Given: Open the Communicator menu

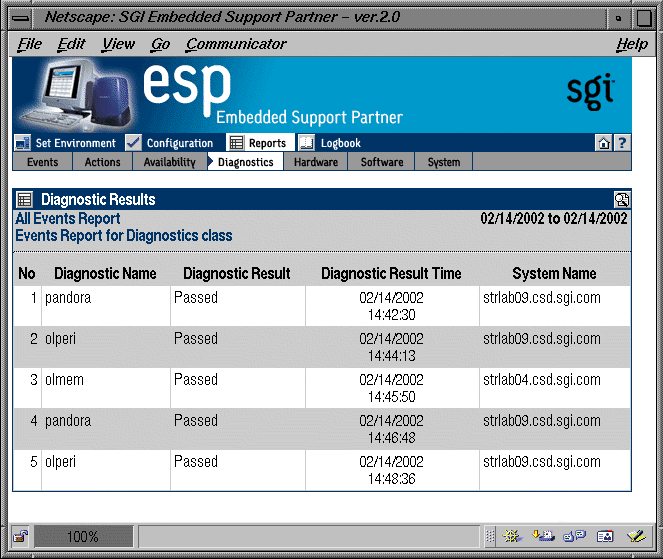Looking at the screenshot, I should [236, 44].
